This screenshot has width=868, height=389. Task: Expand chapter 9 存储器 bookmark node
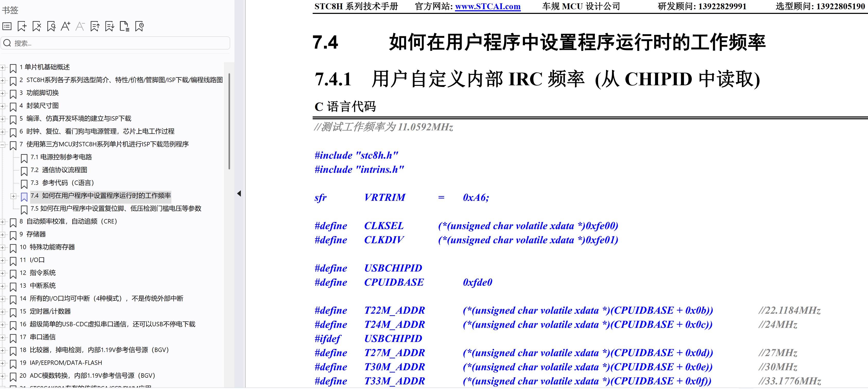[x=2, y=235]
